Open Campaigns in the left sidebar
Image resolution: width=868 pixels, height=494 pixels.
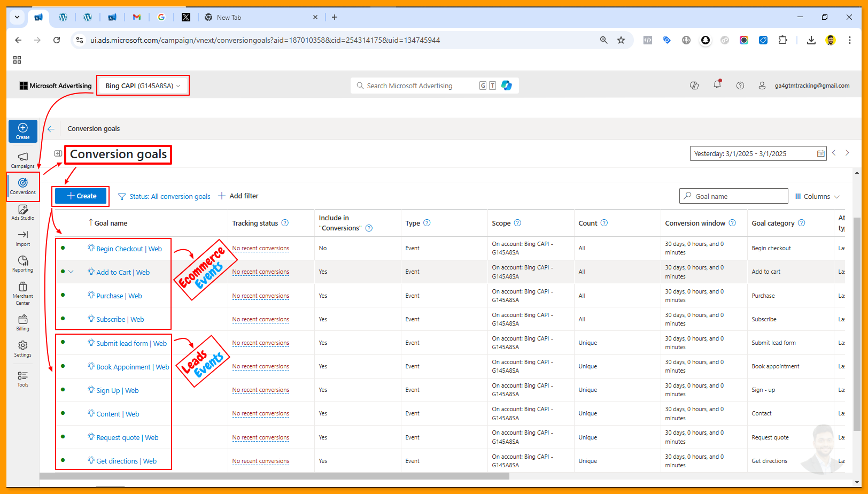coord(22,159)
